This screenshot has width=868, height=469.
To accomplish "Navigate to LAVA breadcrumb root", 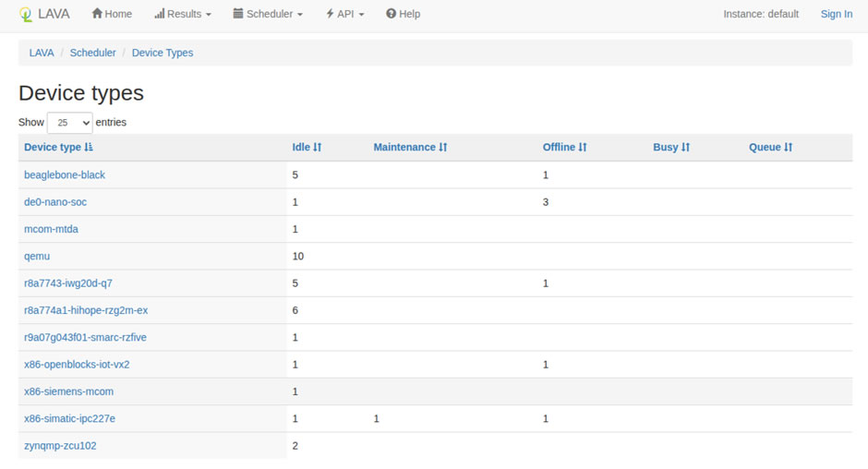I will pyautogui.click(x=42, y=53).
